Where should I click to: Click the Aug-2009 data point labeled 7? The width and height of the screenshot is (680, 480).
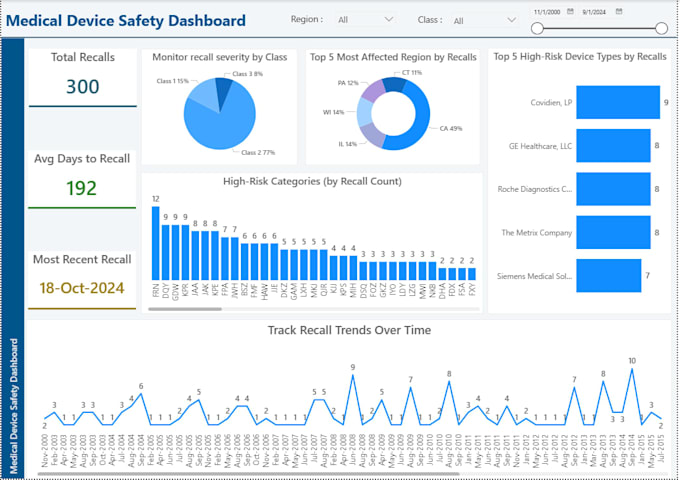pyautogui.click(x=411, y=388)
